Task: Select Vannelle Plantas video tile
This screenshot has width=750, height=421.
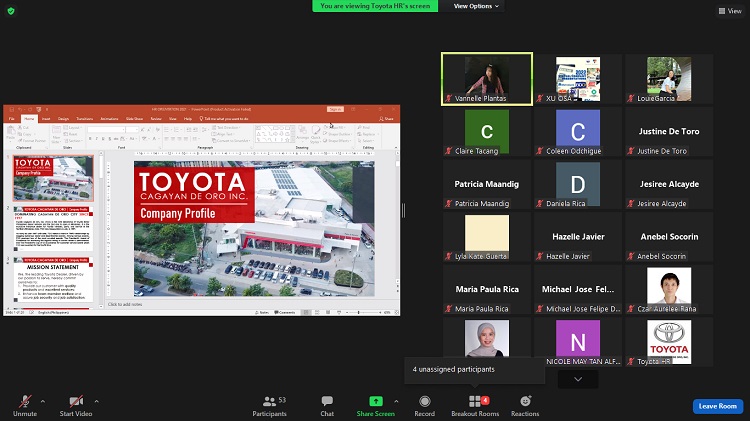Action: pos(487,79)
